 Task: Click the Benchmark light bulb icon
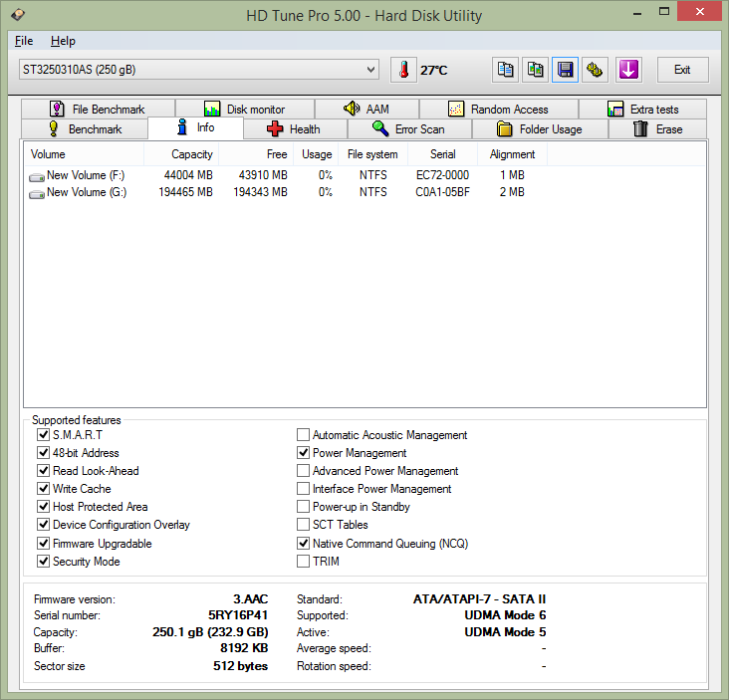pos(54,128)
